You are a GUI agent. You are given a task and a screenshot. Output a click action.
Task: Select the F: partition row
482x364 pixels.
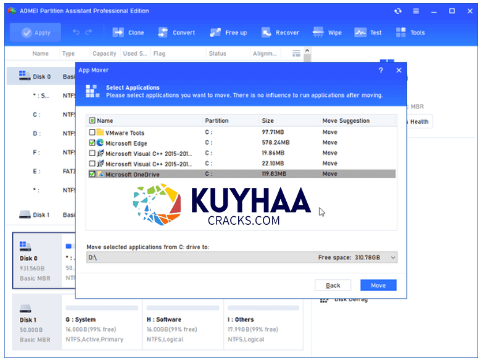(41, 152)
